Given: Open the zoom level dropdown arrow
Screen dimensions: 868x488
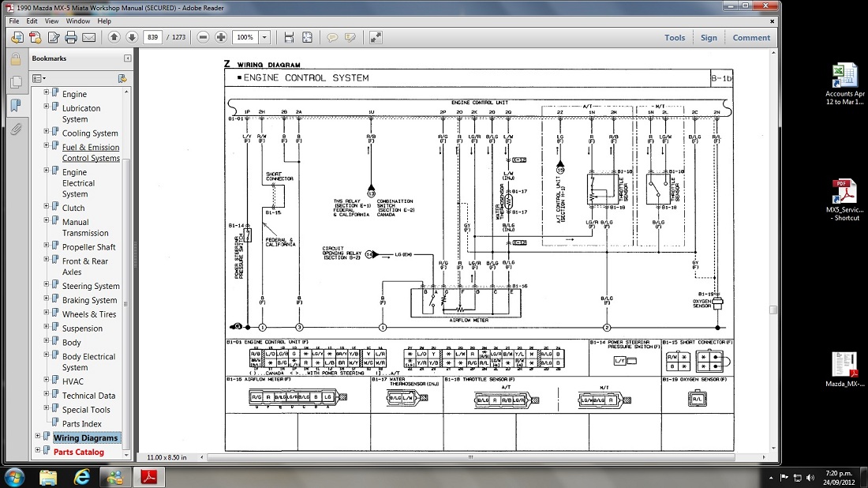Looking at the screenshot, I should coord(264,37).
